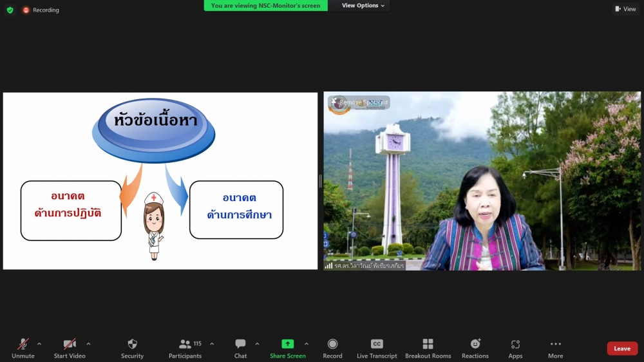Click the green Share Screen icon
The height and width of the screenshot is (362, 644).
point(287,344)
